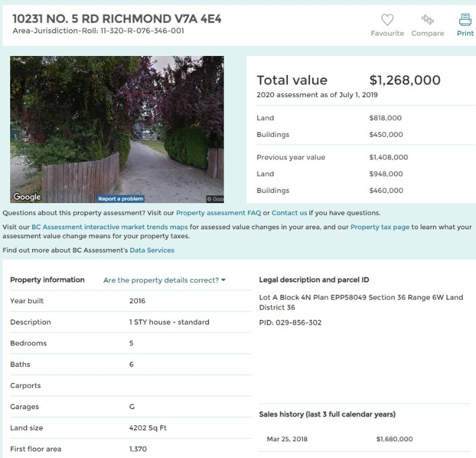Click the dropdown arrow beside property details question

tap(224, 280)
